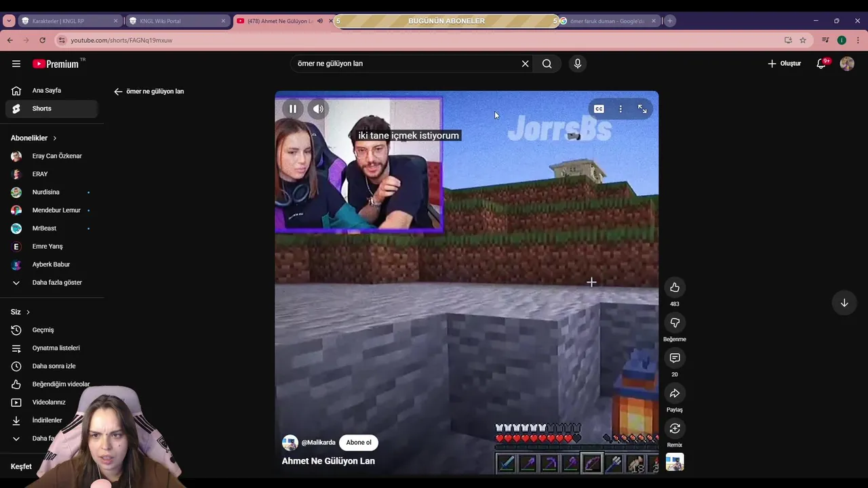
Task: Open Daha sonra izle list
Action: click(52, 366)
